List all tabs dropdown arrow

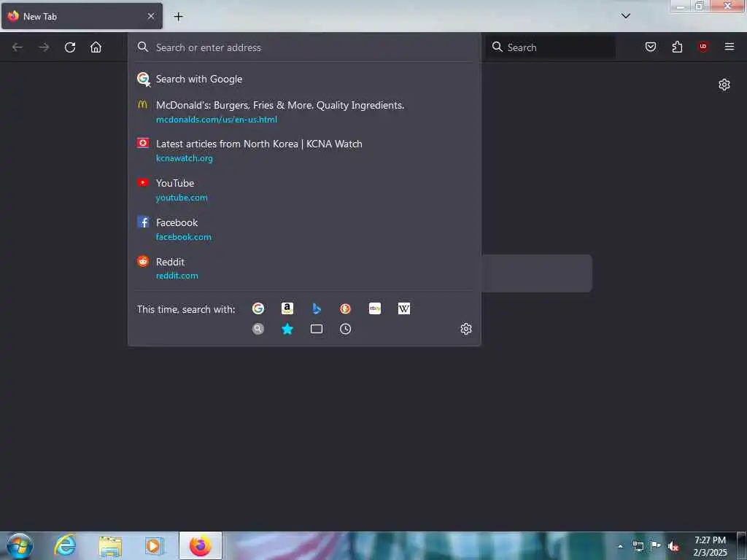click(625, 16)
